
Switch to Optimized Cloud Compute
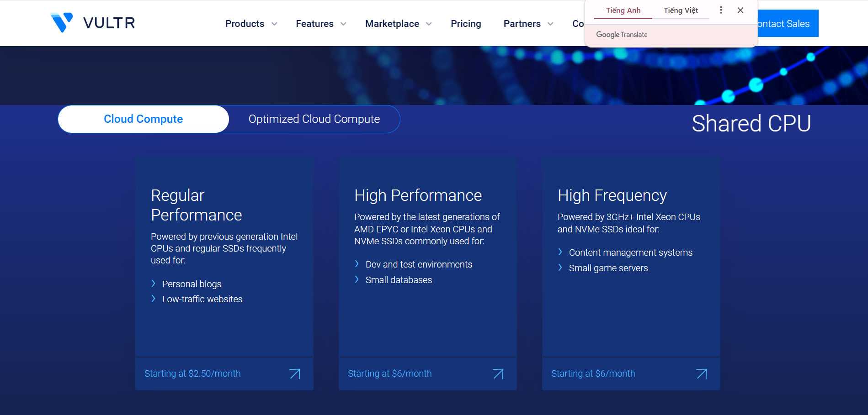pos(314,119)
